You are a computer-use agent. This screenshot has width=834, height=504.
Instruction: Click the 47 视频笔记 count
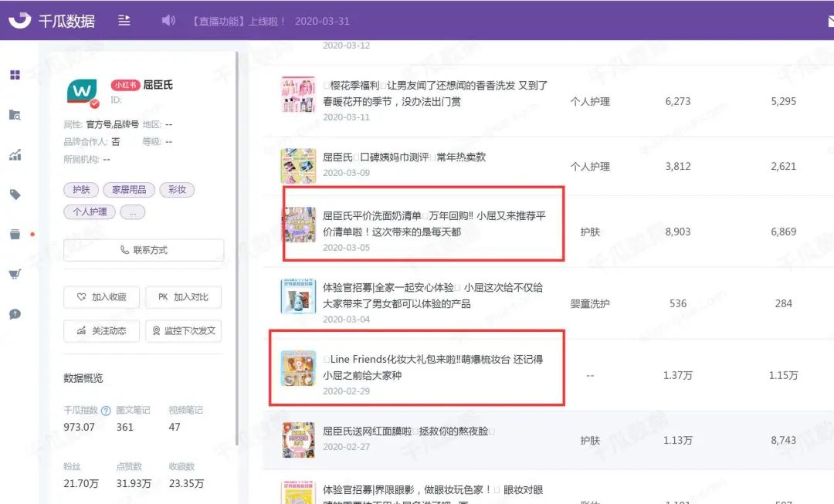click(x=175, y=427)
